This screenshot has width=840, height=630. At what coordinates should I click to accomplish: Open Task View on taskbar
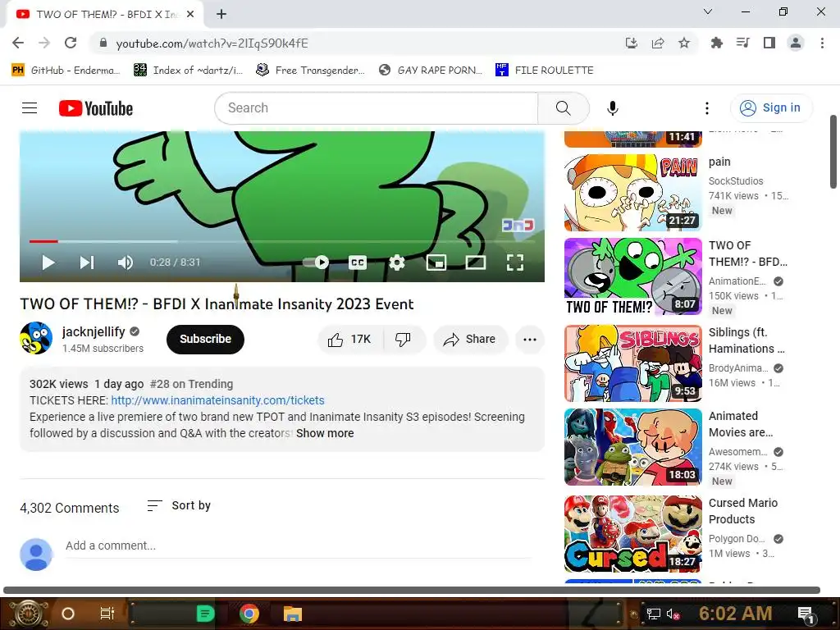[x=107, y=614]
